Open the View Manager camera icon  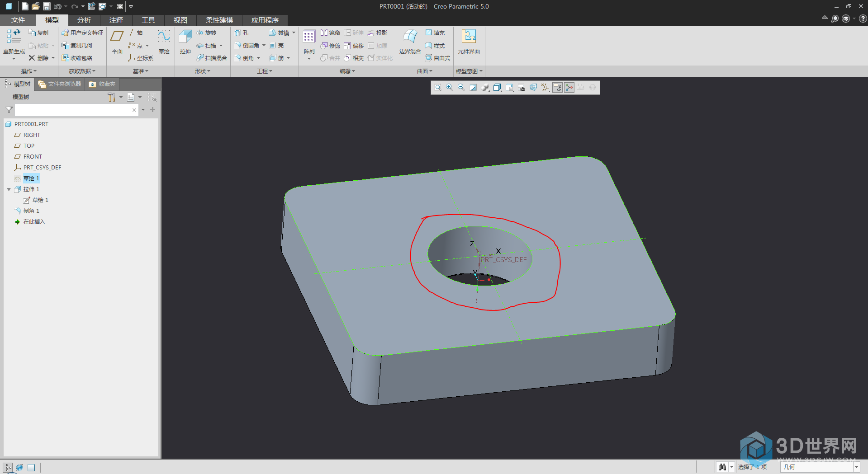pos(522,88)
